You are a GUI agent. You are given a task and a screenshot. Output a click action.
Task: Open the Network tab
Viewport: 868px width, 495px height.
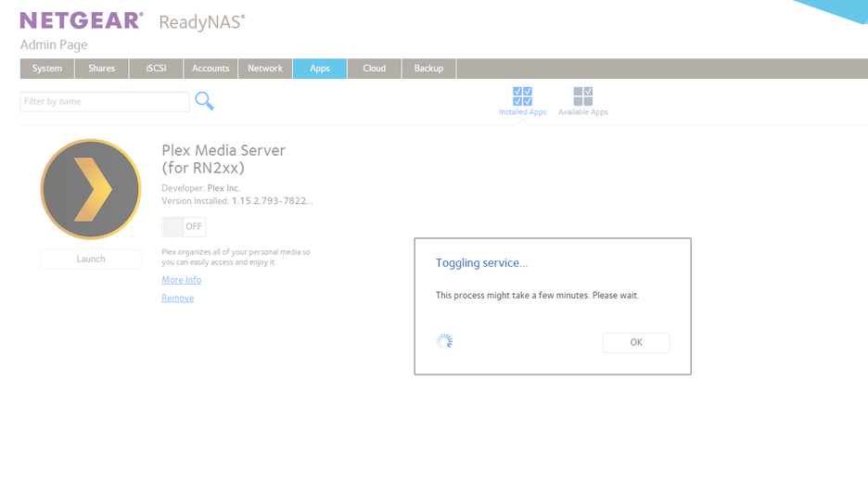(265, 69)
